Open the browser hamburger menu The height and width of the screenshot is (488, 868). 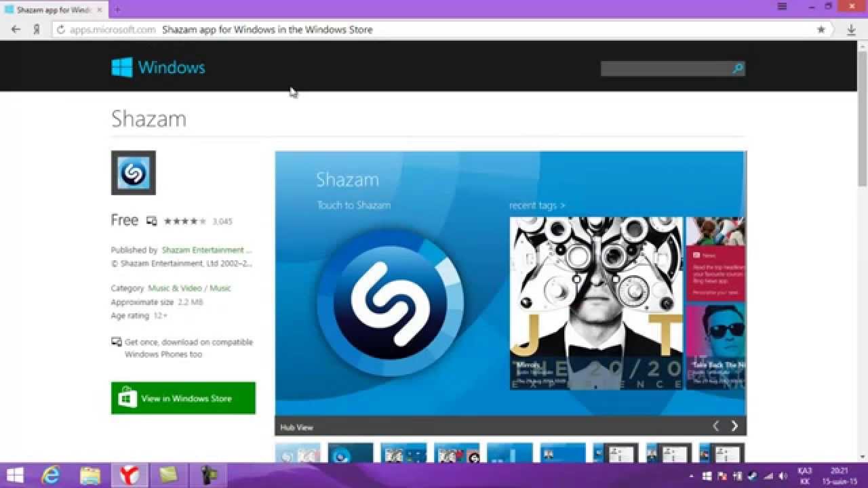click(x=782, y=6)
